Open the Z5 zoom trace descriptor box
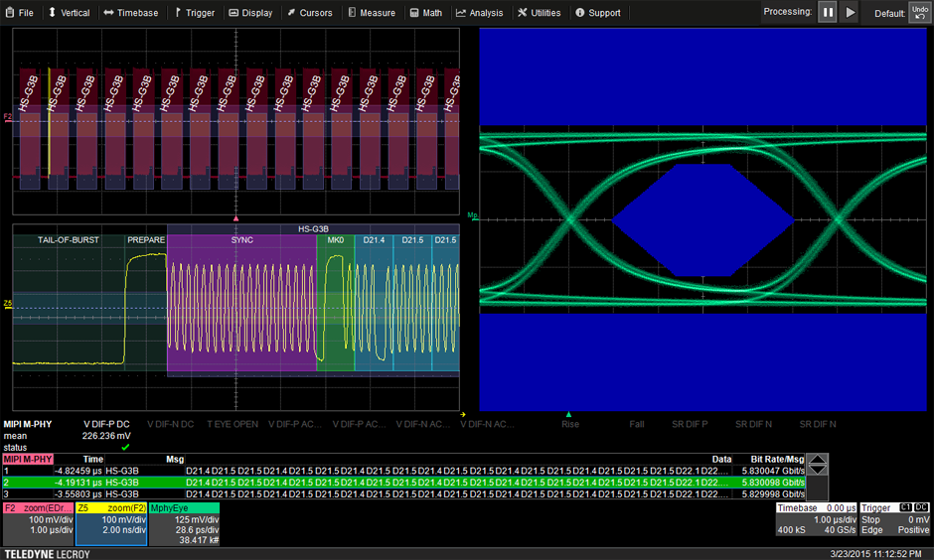The image size is (934, 560). [111, 523]
